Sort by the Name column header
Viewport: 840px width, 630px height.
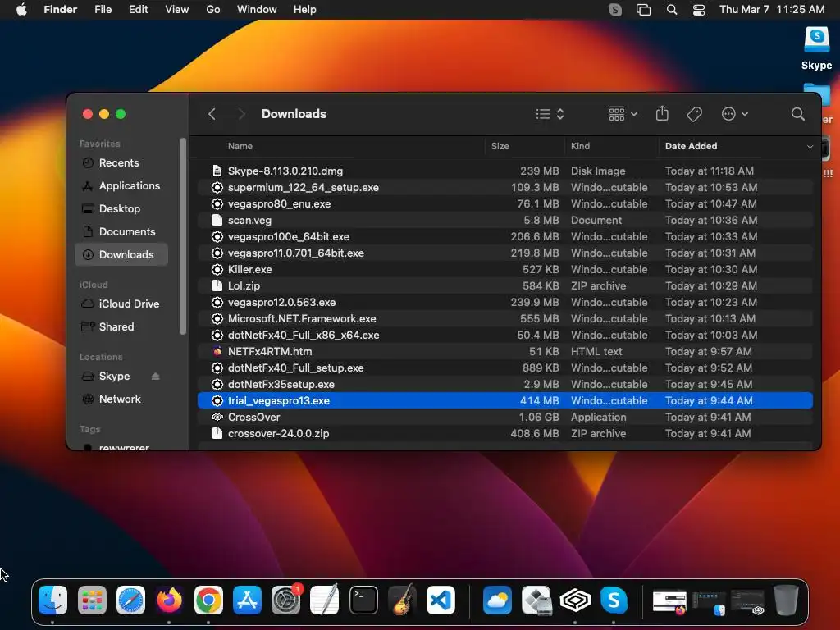[240, 146]
